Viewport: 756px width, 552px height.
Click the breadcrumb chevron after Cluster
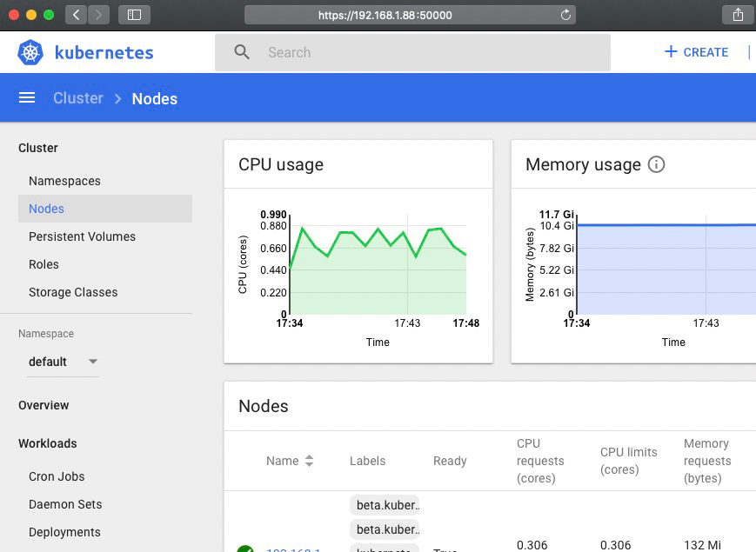(117, 99)
